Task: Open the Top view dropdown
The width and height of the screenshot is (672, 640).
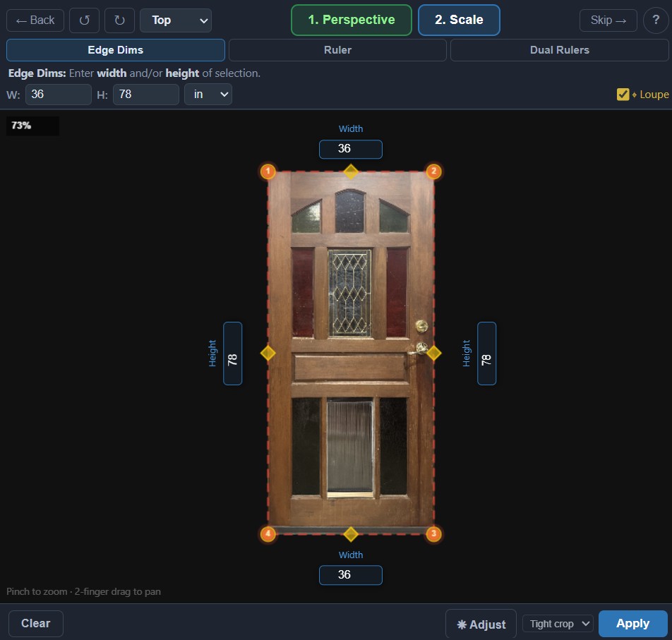Action: point(175,20)
